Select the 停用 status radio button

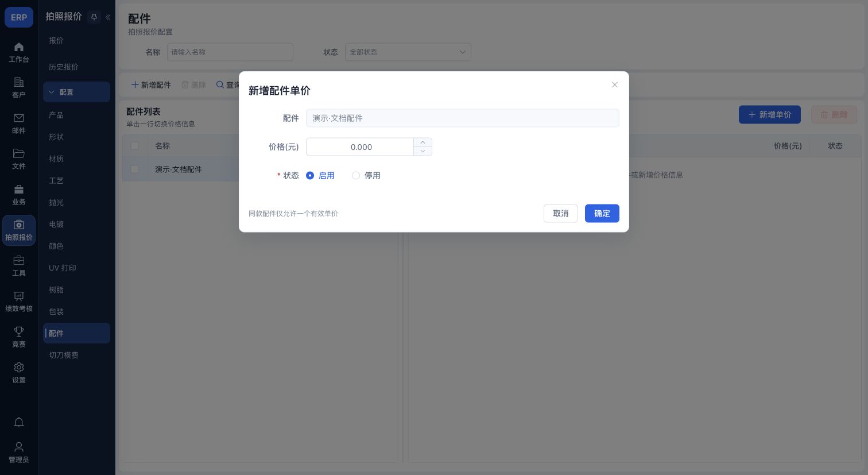[356, 176]
